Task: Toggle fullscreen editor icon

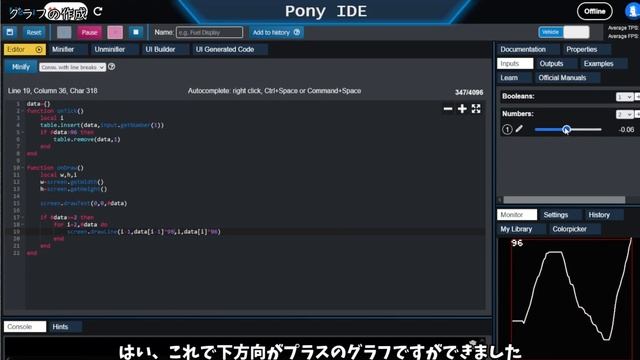Action: point(476,109)
